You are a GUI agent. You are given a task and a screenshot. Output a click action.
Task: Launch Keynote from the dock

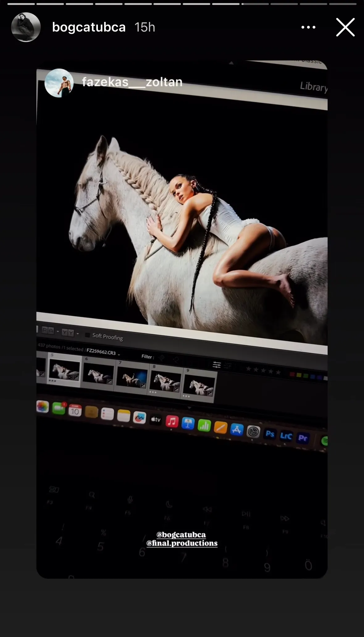click(x=188, y=423)
